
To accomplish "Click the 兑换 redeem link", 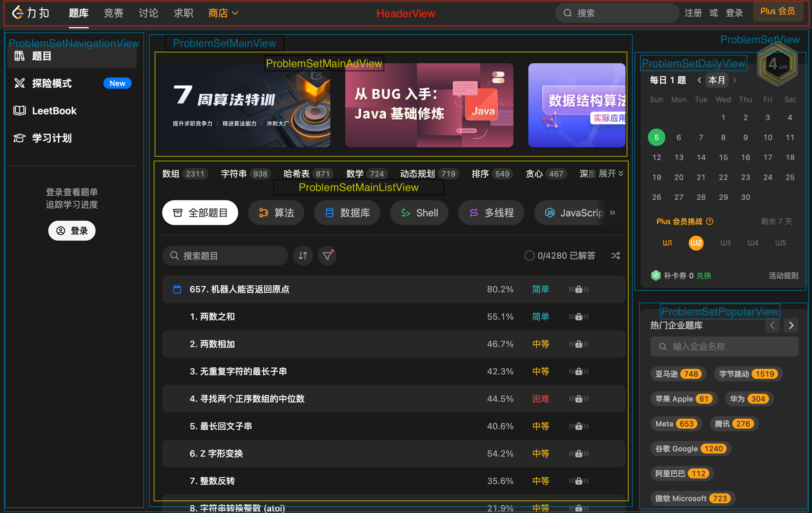I will tap(704, 276).
